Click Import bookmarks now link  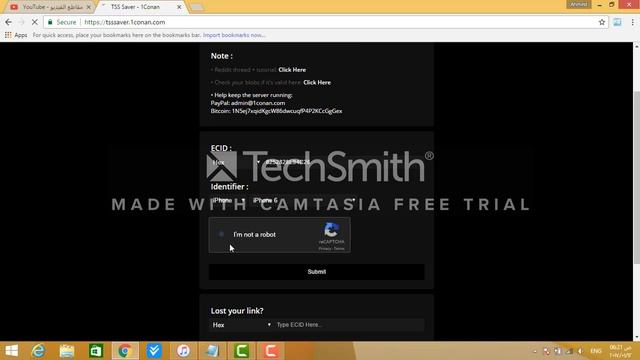coord(234,35)
